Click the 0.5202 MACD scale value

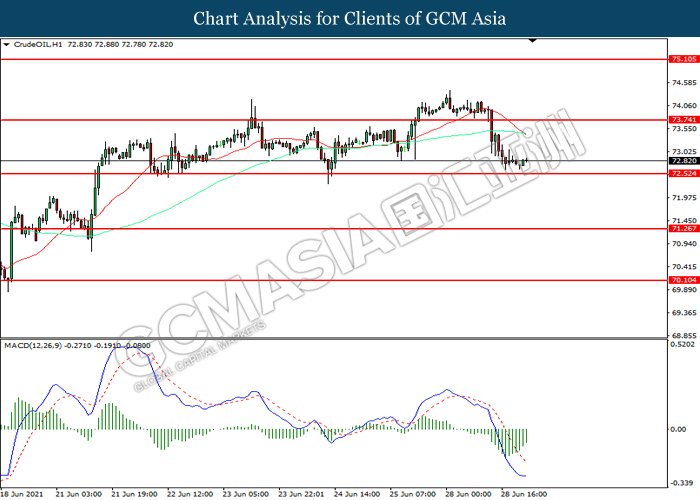click(683, 344)
